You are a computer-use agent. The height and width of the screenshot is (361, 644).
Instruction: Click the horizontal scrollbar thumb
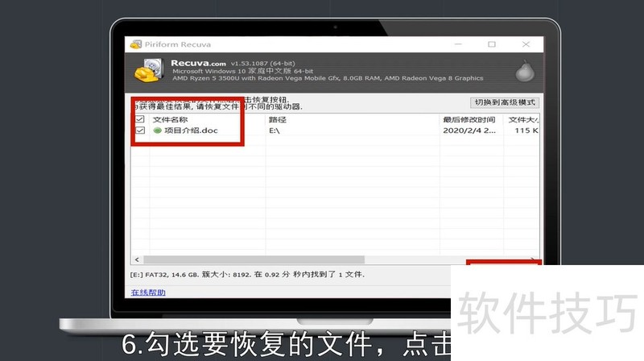coord(254,259)
